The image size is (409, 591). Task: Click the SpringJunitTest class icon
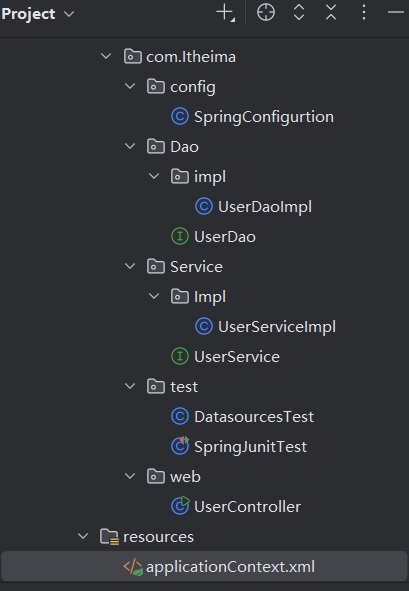coord(180,446)
